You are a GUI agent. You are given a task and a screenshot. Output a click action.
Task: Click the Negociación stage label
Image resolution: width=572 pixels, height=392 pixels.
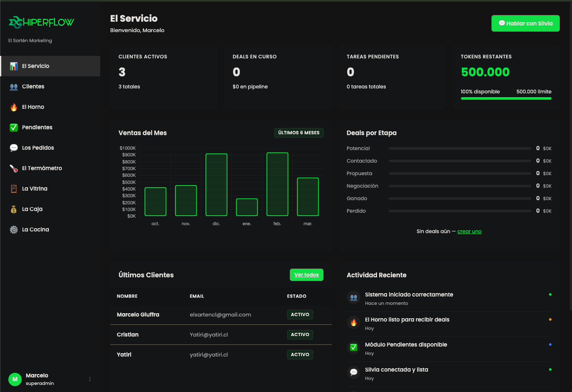coord(362,186)
